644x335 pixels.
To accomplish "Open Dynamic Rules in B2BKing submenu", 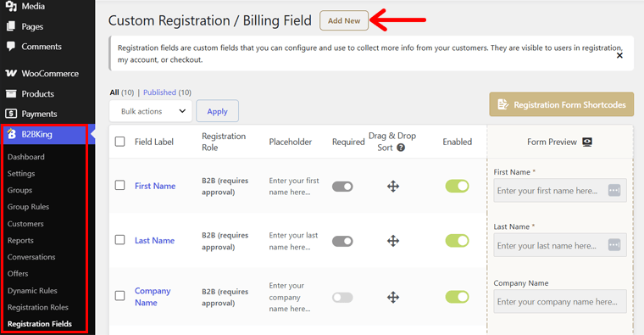I will click(32, 291).
